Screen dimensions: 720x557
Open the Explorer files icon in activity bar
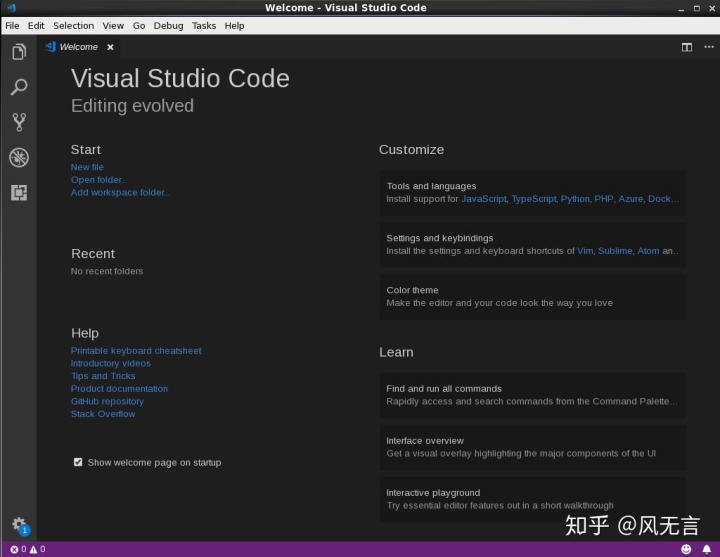click(x=19, y=52)
